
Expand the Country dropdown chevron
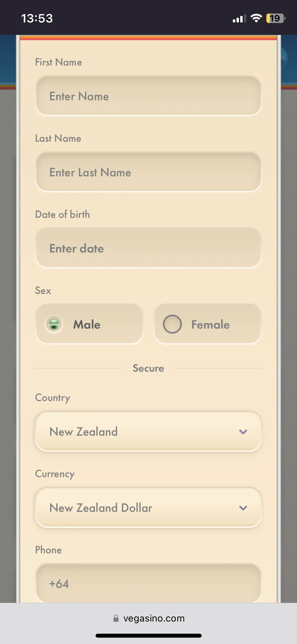click(x=243, y=432)
